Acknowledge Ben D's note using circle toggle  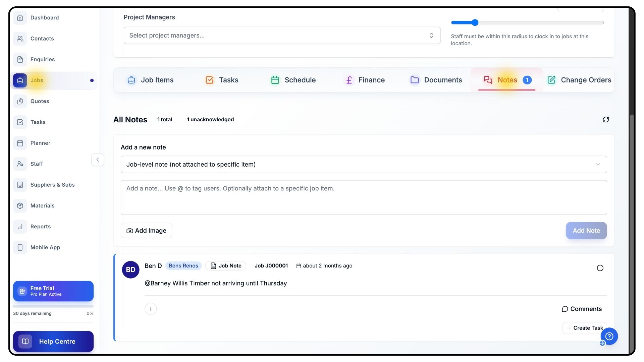coord(600,268)
